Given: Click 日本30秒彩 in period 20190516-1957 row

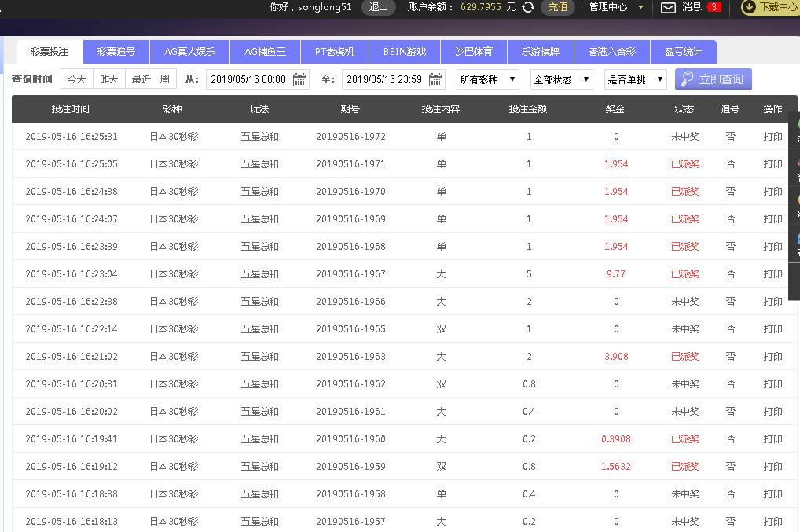Looking at the screenshot, I should (x=174, y=522).
